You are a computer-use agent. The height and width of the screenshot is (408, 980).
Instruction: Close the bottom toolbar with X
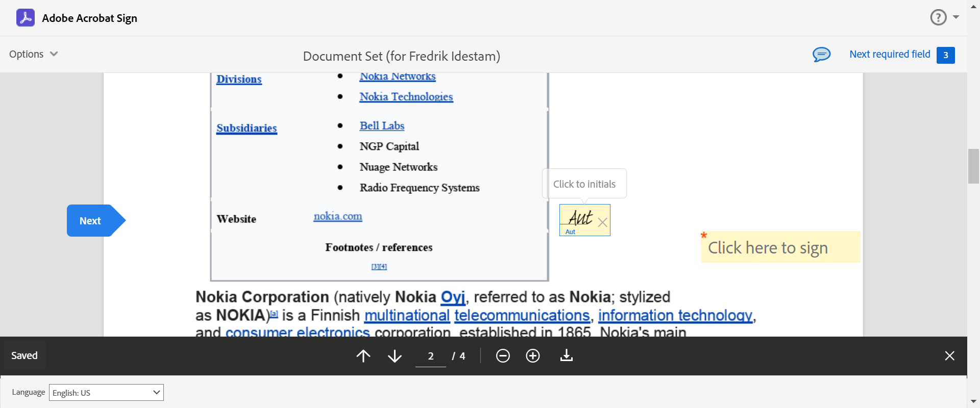coord(949,356)
